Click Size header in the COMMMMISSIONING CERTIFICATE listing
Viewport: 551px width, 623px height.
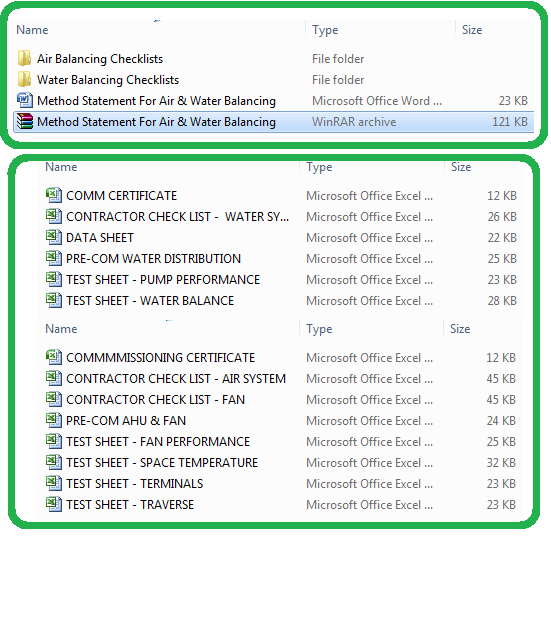point(460,329)
